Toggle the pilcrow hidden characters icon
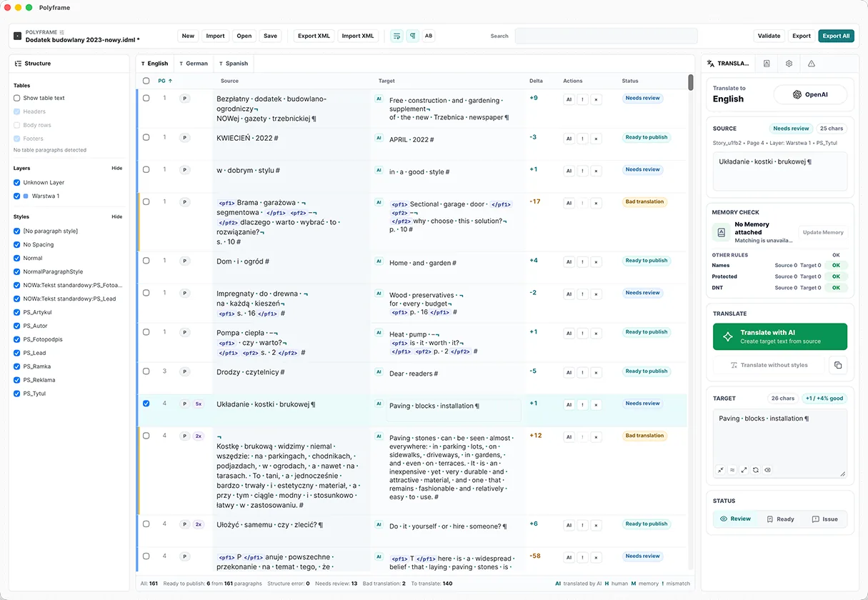 412,36
